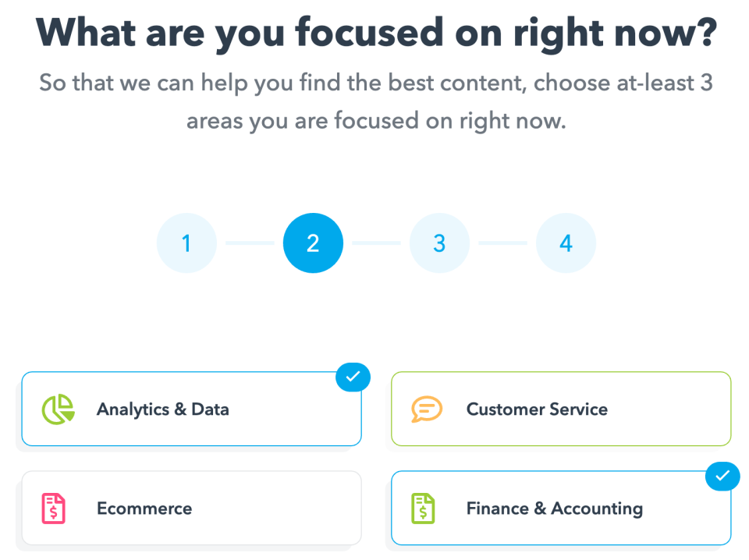Click the connector line between steps 3 and 4

point(502,243)
